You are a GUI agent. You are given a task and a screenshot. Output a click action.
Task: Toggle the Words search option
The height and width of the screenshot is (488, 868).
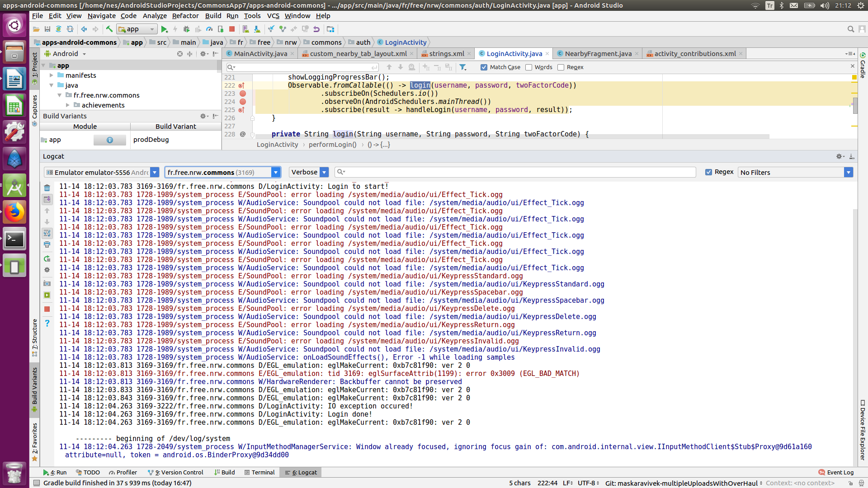tap(529, 67)
